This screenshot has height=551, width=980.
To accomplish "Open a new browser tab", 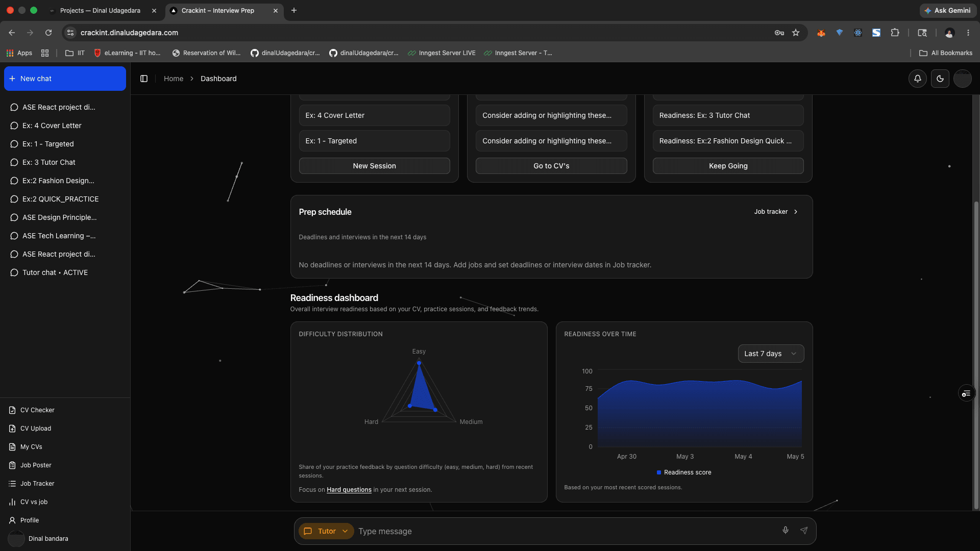I will pyautogui.click(x=294, y=10).
